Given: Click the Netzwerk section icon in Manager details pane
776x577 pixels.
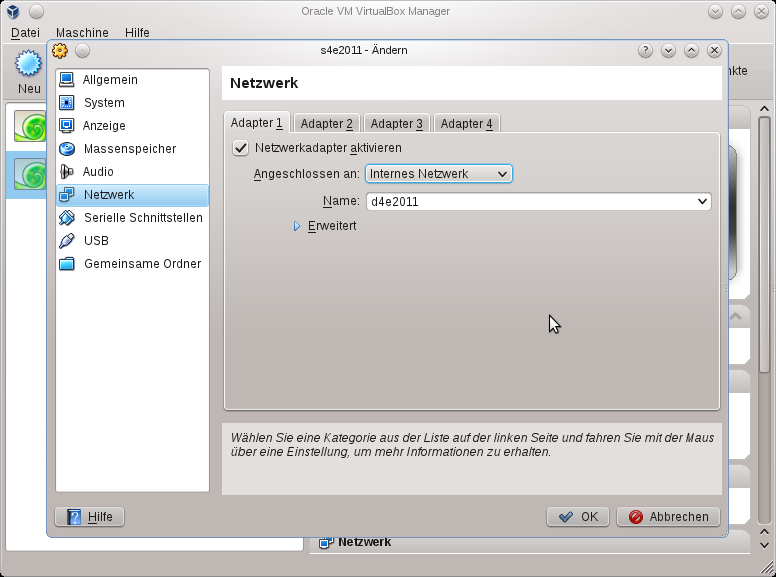Looking at the screenshot, I should click(326, 542).
